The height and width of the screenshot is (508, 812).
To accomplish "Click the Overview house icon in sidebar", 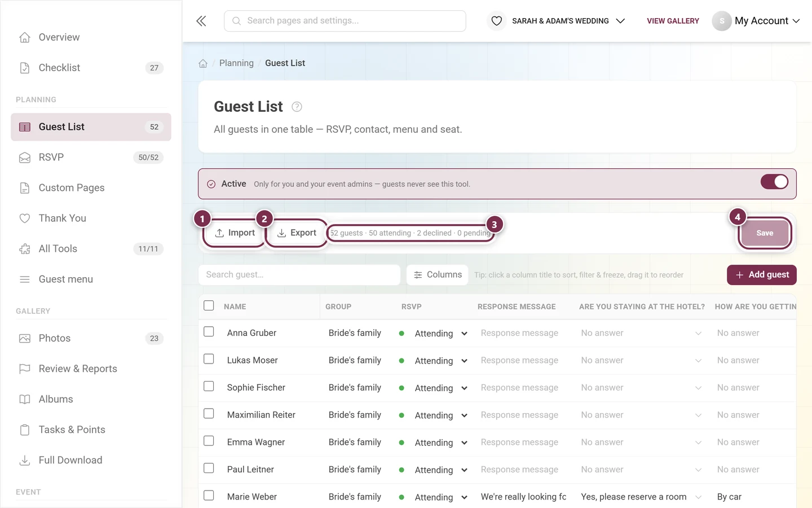I will (x=25, y=37).
